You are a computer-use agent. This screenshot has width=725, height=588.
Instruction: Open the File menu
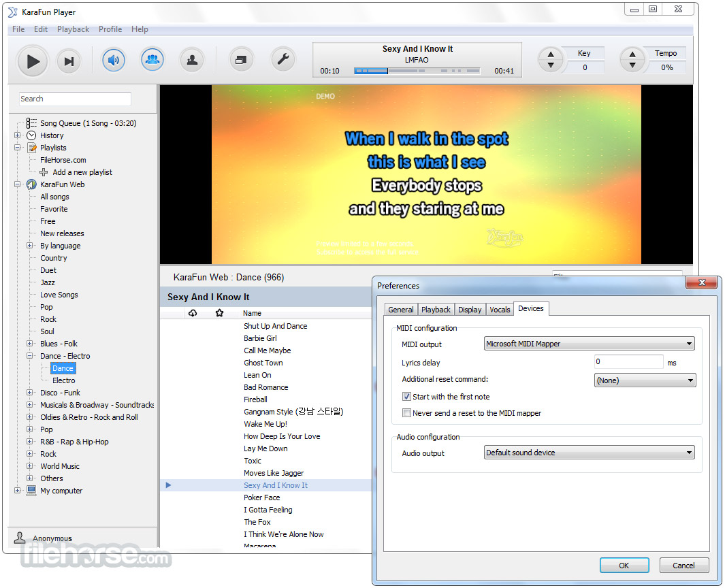tap(18, 29)
